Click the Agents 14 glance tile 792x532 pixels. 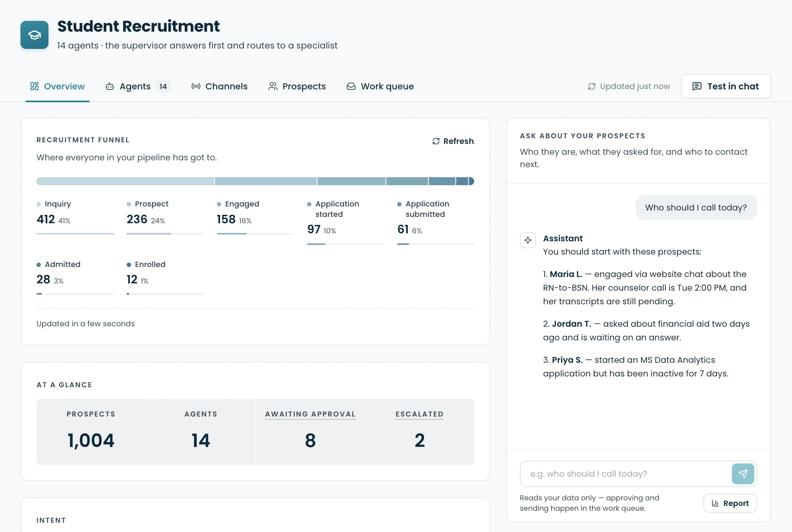pos(201,432)
